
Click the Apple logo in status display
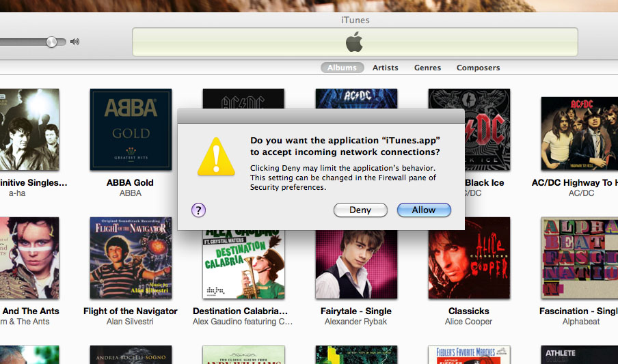354,42
